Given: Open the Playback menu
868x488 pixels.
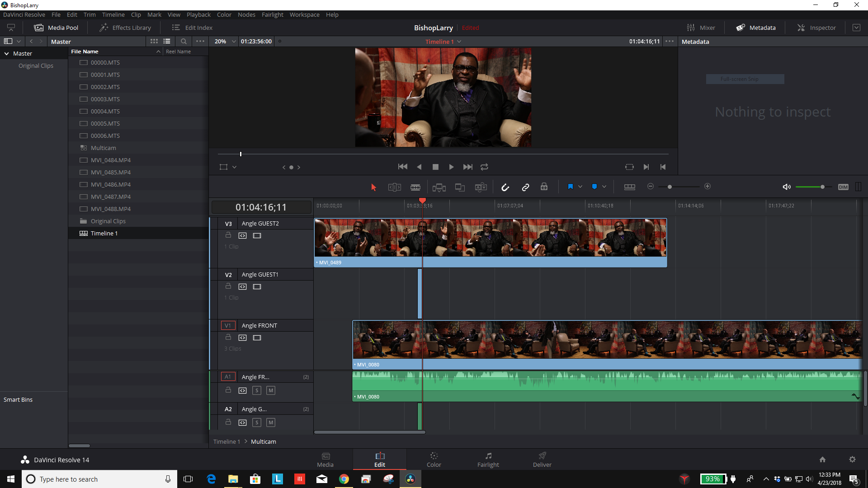Looking at the screenshot, I should [198, 14].
